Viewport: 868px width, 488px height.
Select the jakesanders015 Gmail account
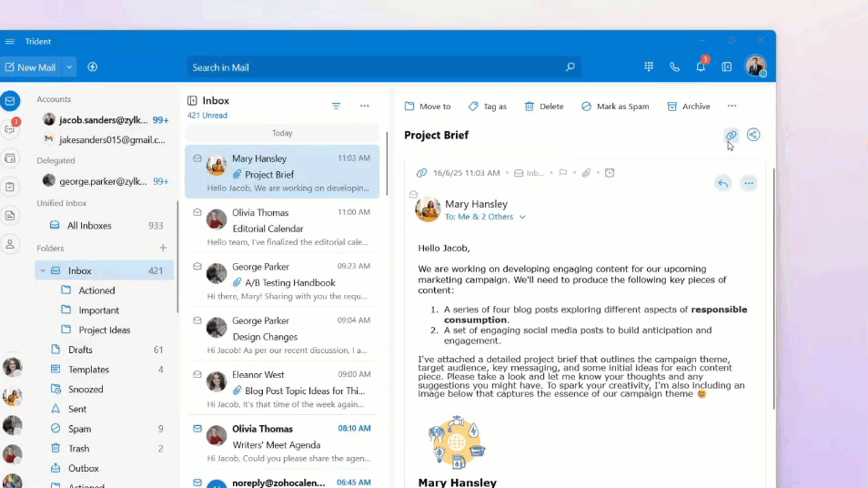point(104,139)
